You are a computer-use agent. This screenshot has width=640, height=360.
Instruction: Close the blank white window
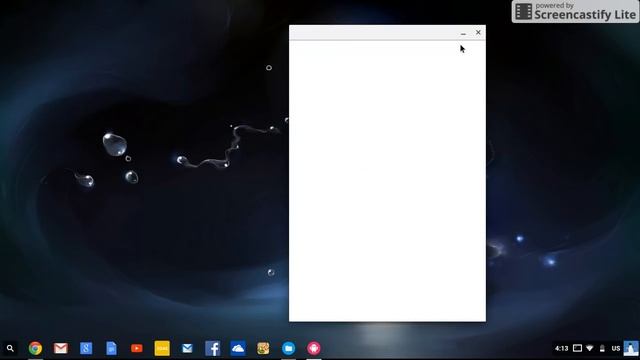pyautogui.click(x=478, y=32)
